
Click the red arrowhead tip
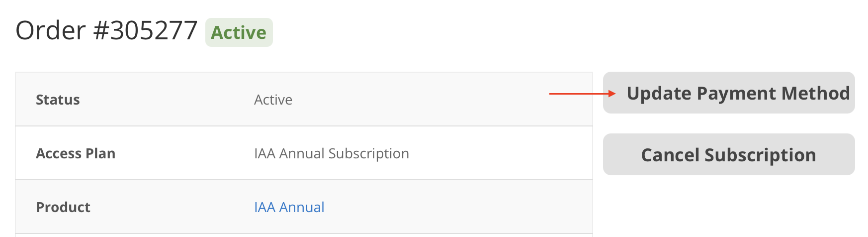(613, 94)
